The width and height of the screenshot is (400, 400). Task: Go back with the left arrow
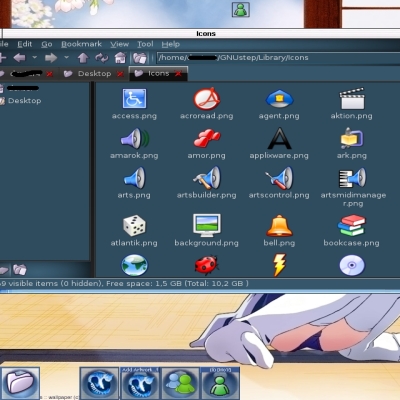(19, 58)
